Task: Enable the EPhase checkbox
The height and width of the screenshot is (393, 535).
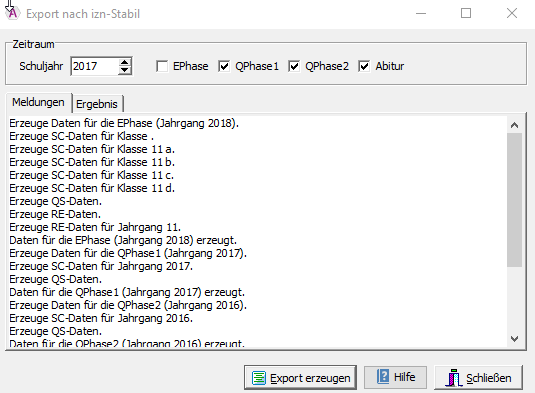Action: 162,66
